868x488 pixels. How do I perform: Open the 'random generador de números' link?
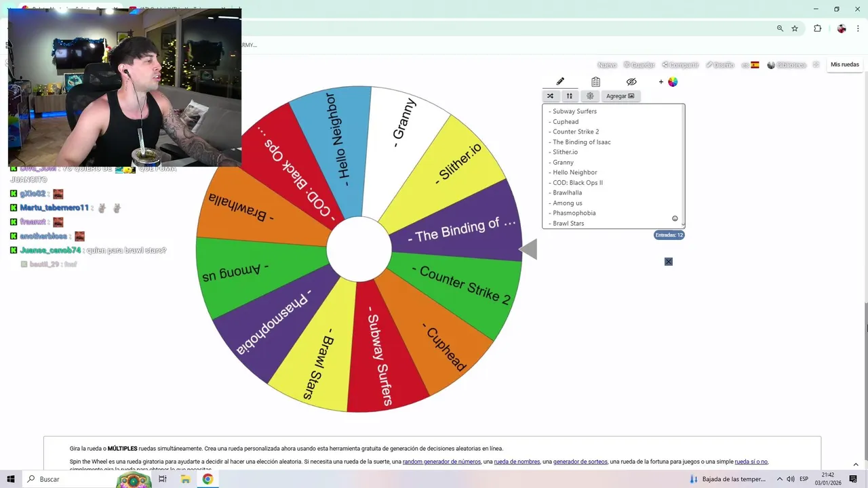point(441,462)
